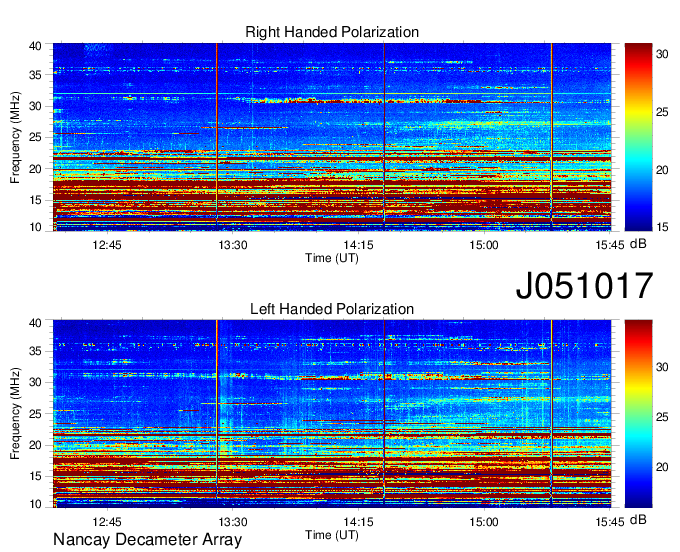Click the 15 MHz tick label on the top plot
Image resolution: width=680 pixels, height=552 pixels.
[35, 200]
